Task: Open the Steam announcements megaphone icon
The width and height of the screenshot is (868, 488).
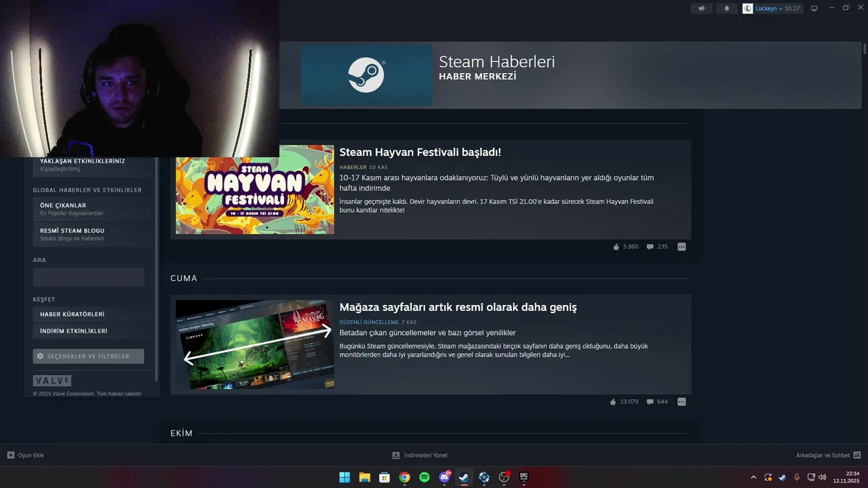Action: (701, 9)
